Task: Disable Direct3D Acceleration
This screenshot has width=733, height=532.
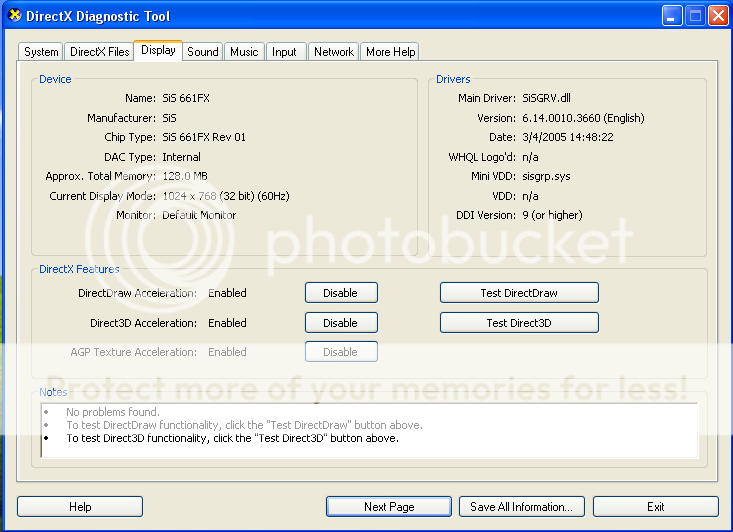Action: tap(341, 323)
